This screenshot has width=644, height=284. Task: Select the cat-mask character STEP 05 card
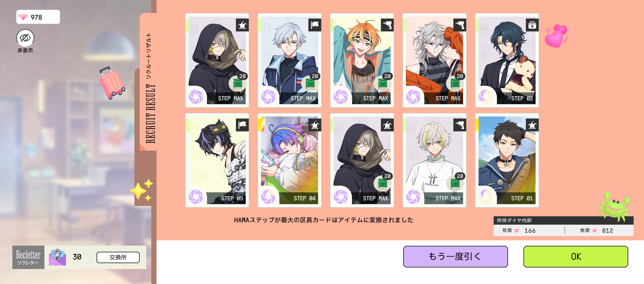click(217, 160)
